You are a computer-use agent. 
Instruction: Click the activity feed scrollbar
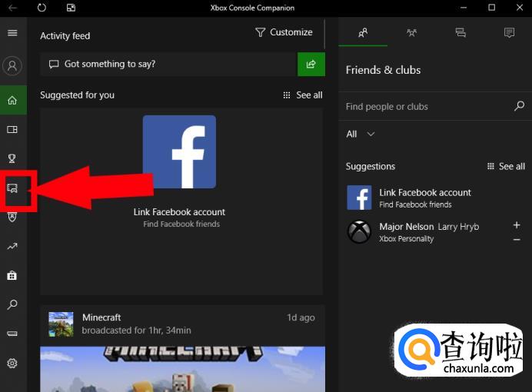(x=324, y=34)
